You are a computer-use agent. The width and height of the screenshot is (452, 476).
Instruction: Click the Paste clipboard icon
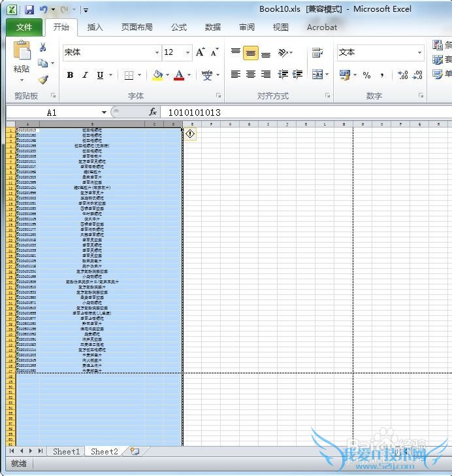[x=22, y=50]
